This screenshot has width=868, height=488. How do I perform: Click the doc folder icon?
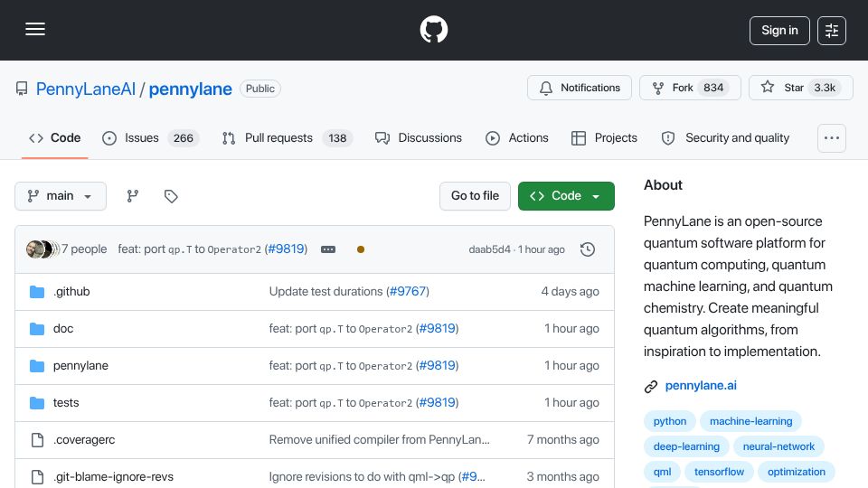37,329
